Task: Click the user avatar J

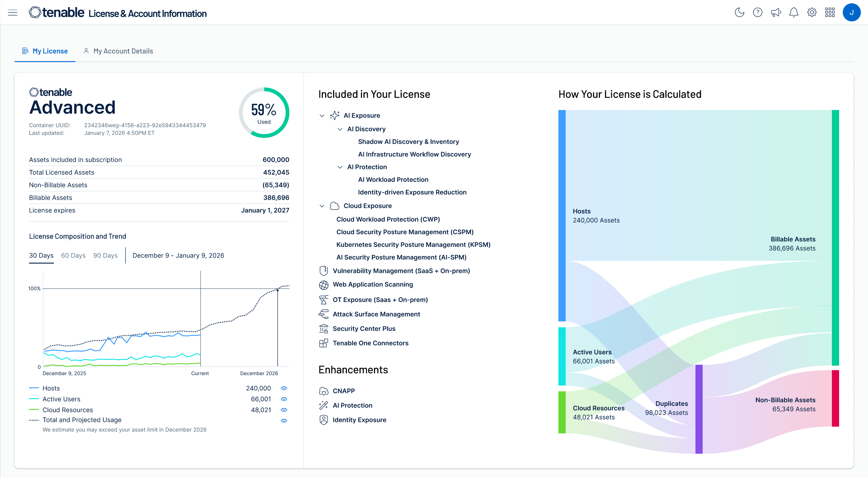Action: tap(851, 13)
